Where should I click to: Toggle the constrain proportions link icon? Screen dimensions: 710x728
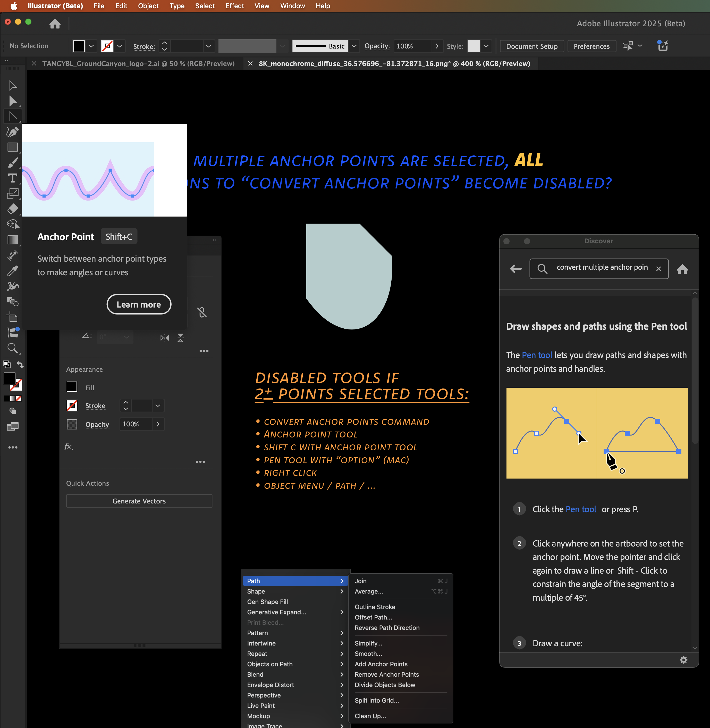[x=202, y=312]
